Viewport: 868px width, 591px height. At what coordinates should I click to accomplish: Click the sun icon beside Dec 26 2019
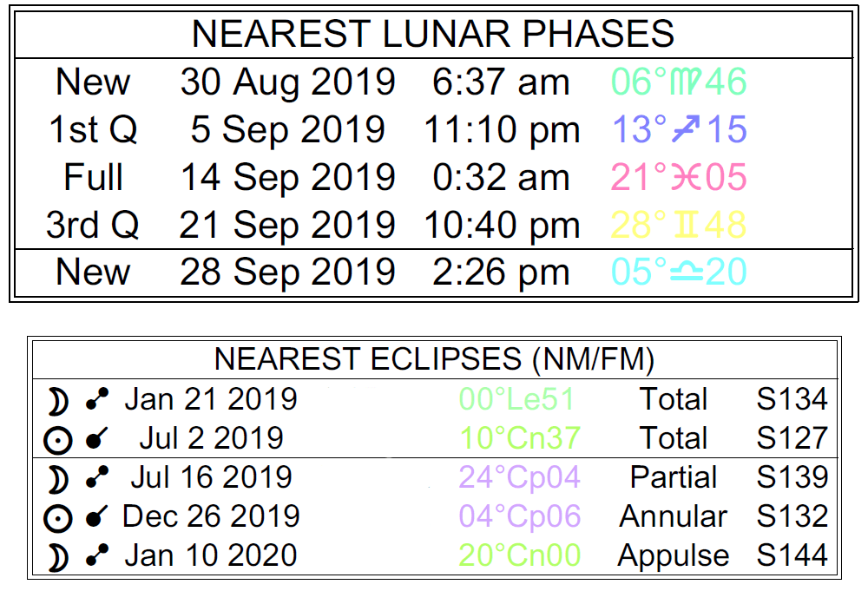tap(58, 517)
